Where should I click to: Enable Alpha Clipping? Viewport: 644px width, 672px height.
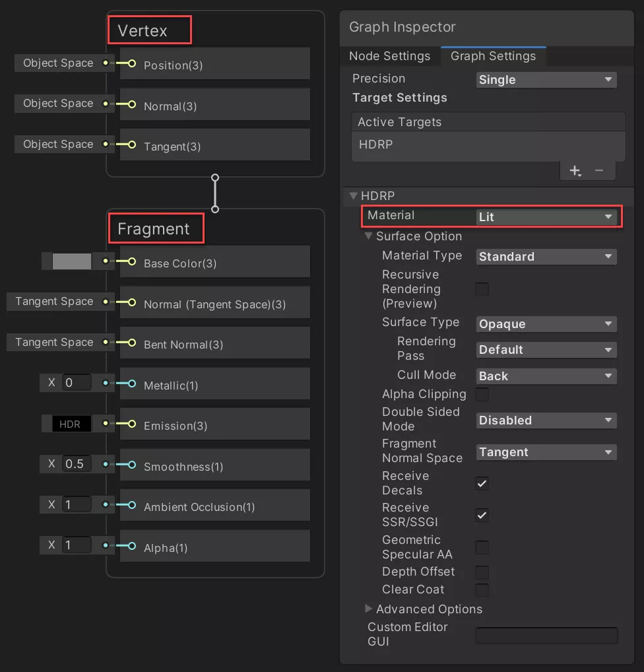click(482, 394)
